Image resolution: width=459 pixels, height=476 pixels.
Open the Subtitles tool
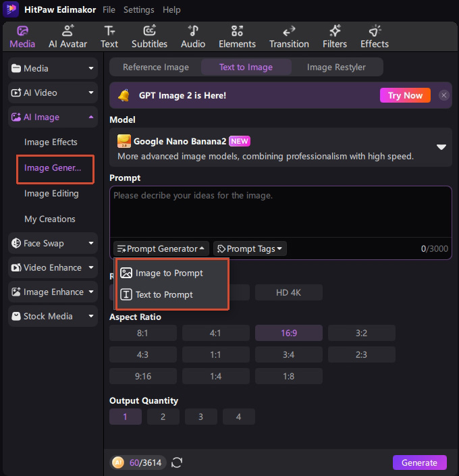coord(149,37)
